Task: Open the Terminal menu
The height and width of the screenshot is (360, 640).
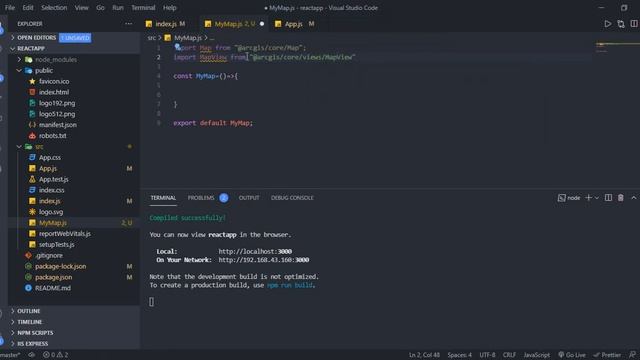Action: pos(143,8)
